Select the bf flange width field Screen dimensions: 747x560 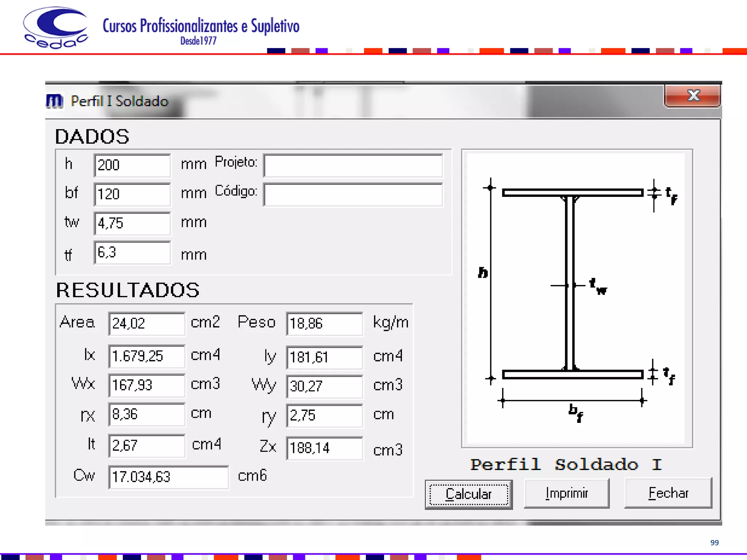click(132, 194)
